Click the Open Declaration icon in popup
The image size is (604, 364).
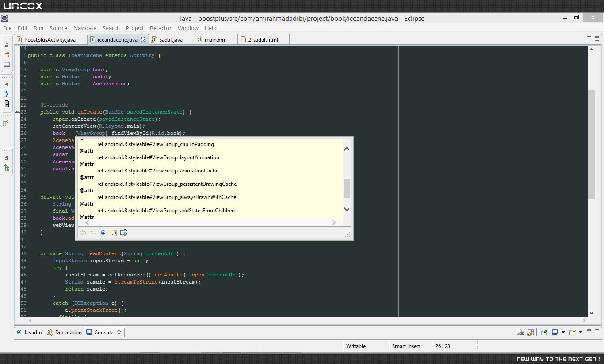click(x=113, y=233)
